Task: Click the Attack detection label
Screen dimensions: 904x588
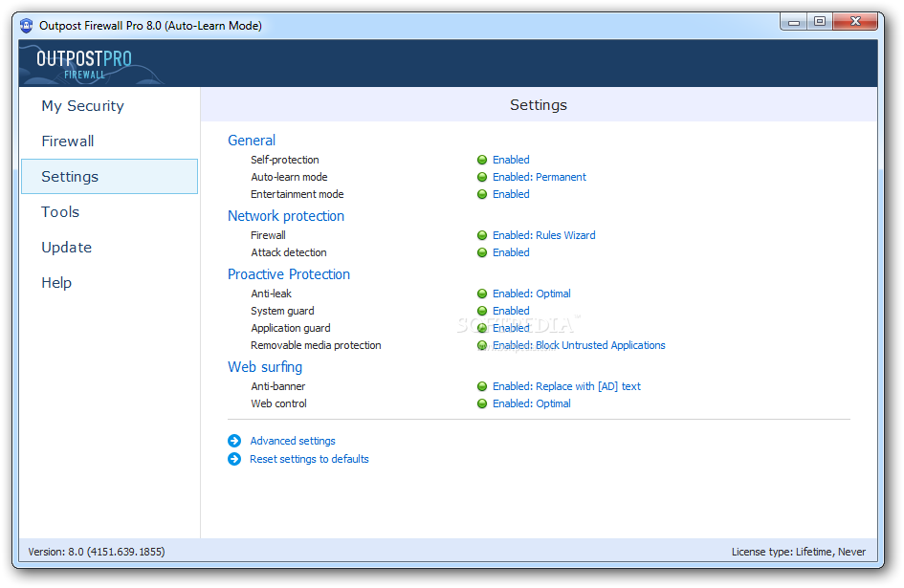Action: click(x=288, y=252)
